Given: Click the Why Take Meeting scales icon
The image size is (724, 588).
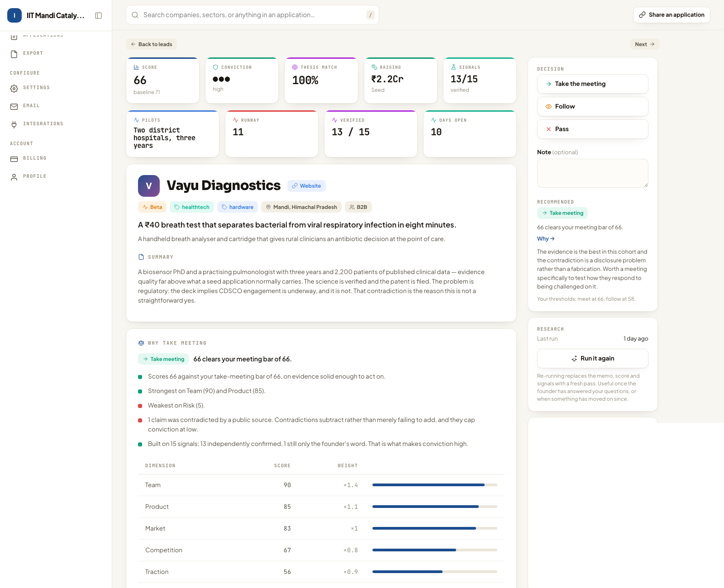Looking at the screenshot, I should (141, 343).
